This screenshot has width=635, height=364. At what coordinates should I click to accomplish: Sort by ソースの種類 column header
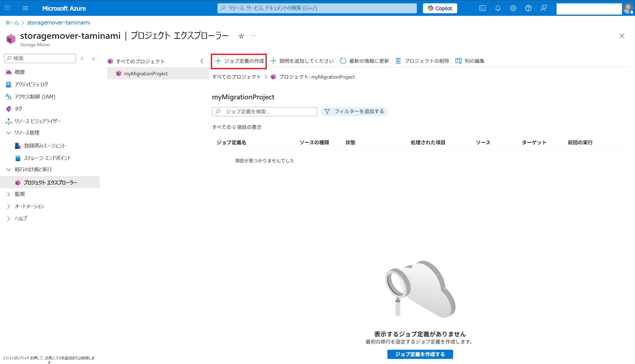pos(314,143)
